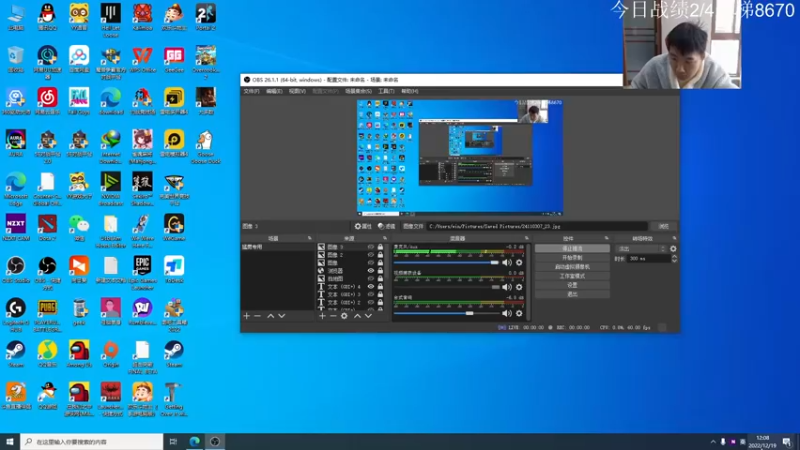The width and height of the screenshot is (800, 450).
Task: Pop out the audio mixer dock panel
Action: tap(527, 238)
